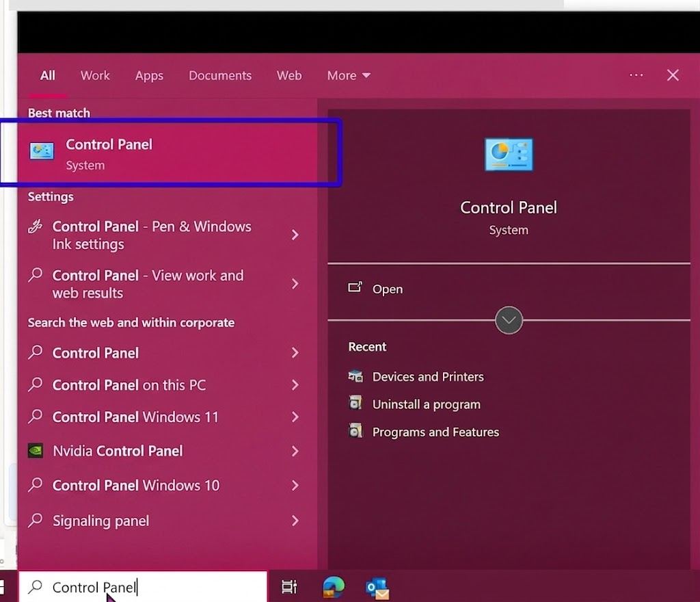Select the Nvidia Control Panel result icon
This screenshot has width=700, height=602.
pos(36,451)
